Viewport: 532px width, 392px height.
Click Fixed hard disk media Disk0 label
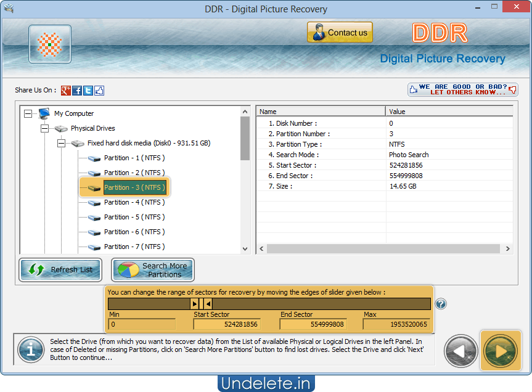pos(149,143)
